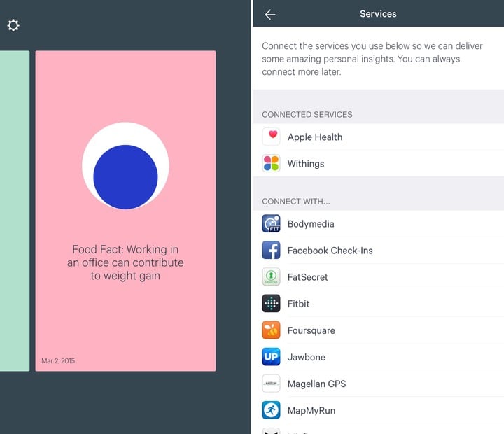This screenshot has height=434, width=504.
Task: Tap the Jawbone UP icon
Action: click(271, 357)
